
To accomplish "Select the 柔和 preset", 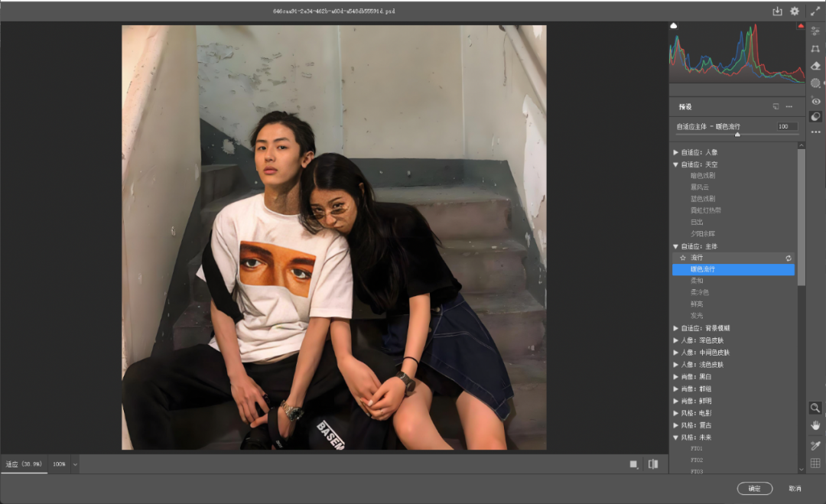I will point(697,281).
